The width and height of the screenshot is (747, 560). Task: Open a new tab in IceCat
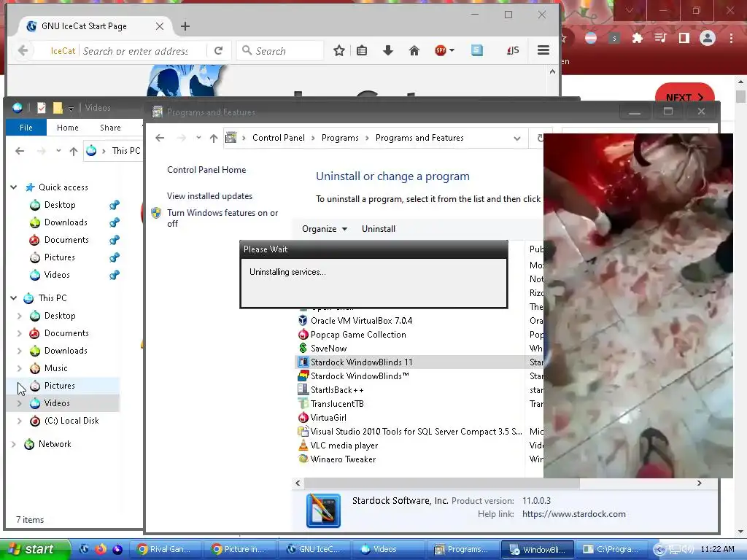[x=185, y=27]
